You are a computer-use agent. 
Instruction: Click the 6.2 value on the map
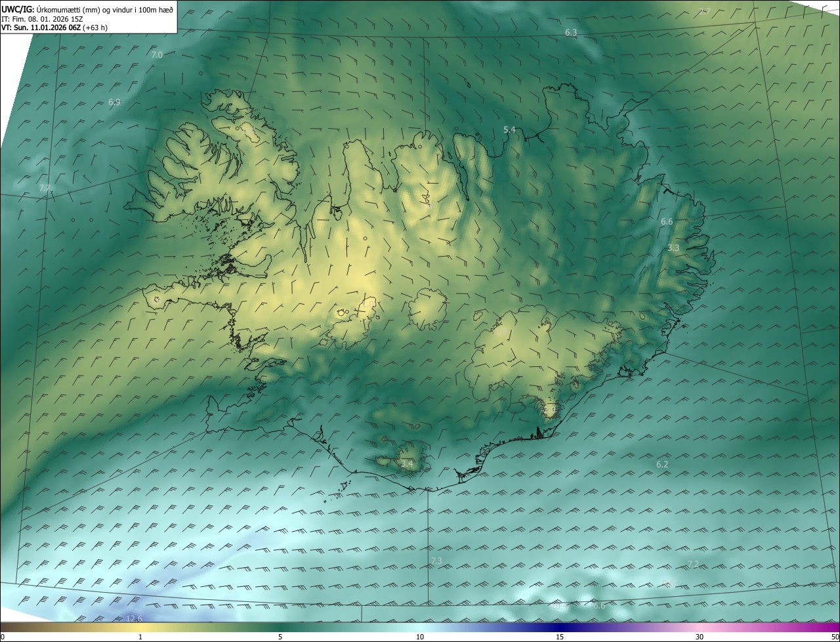pos(662,465)
